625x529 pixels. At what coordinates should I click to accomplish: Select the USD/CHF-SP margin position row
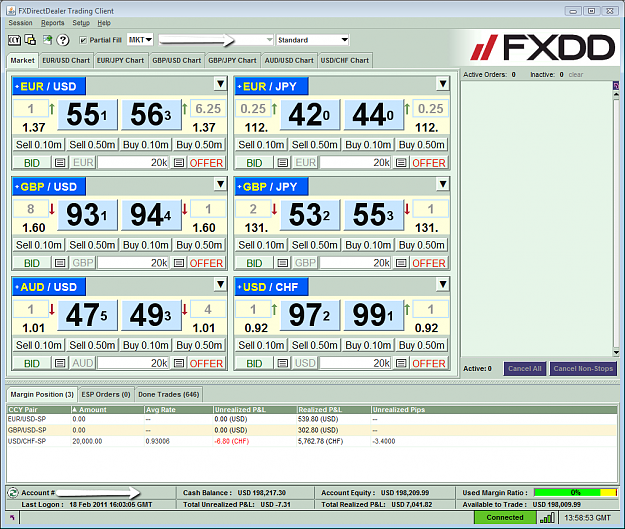312,441
